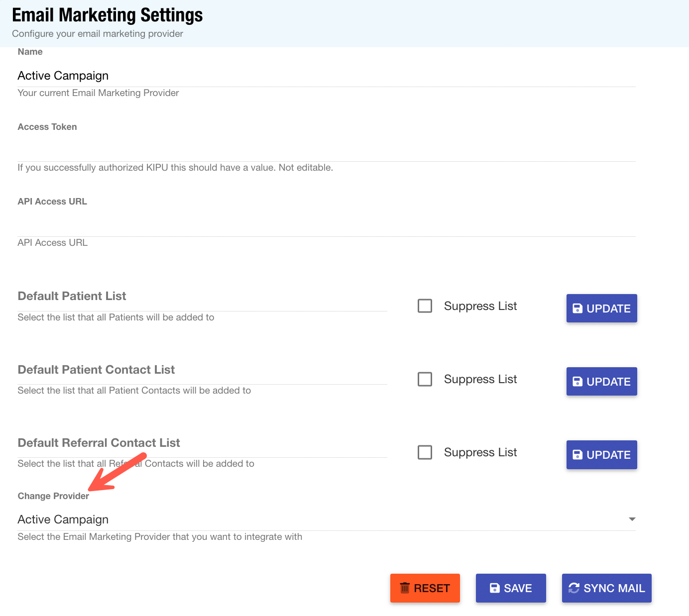This screenshot has height=616, width=689.
Task: Click the Name field showing Active Campaign
Action: [x=326, y=76]
